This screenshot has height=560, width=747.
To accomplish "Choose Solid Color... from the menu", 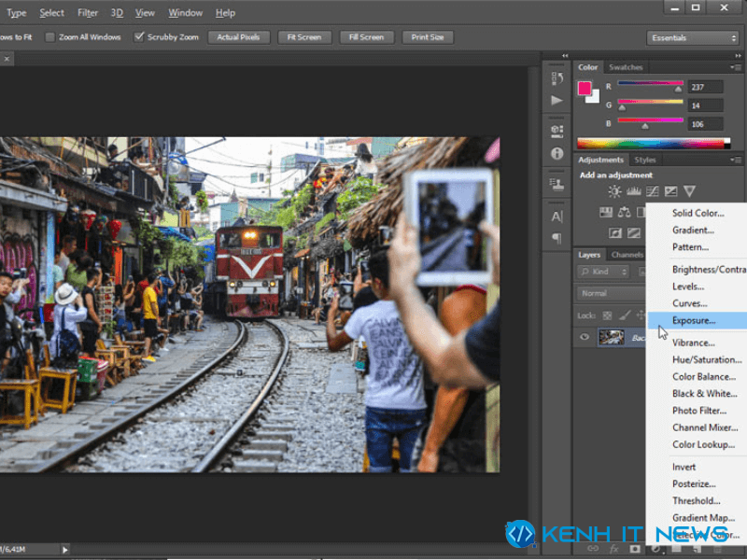I will pos(697,214).
